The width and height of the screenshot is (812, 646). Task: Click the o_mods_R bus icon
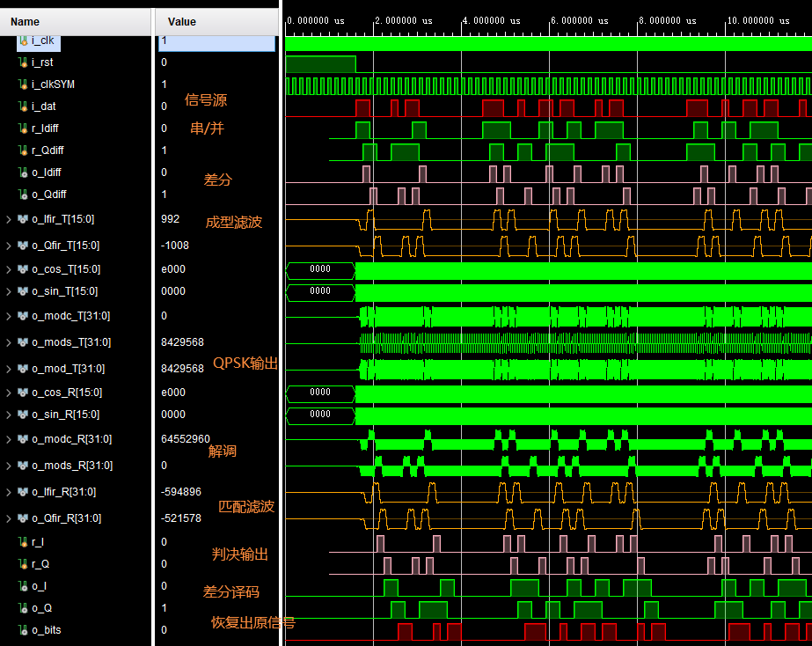[x=23, y=466]
